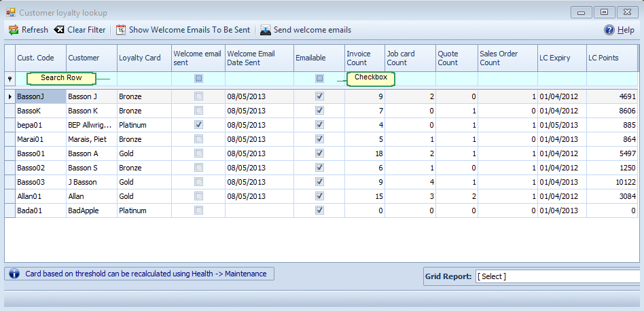Sort by the LC Points column header
The height and width of the screenshot is (311, 644).
coord(612,58)
